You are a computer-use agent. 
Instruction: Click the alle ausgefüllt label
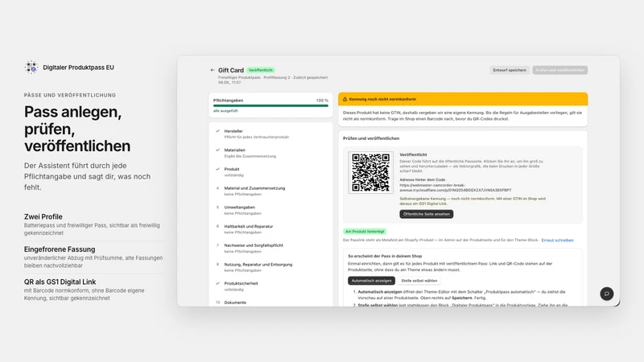(225, 111)
